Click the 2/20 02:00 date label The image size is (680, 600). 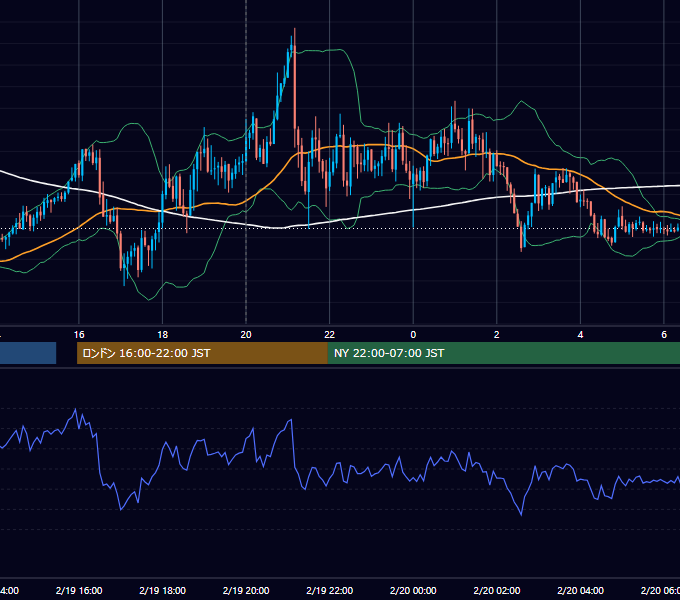coord(497,590)
